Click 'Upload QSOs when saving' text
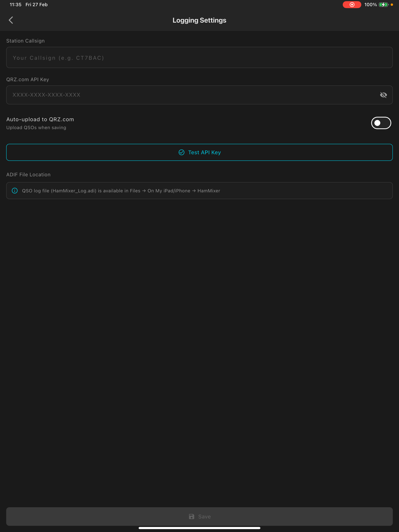Screen dimensions: 399x532 pyautogui.click(x=36, y=128)
